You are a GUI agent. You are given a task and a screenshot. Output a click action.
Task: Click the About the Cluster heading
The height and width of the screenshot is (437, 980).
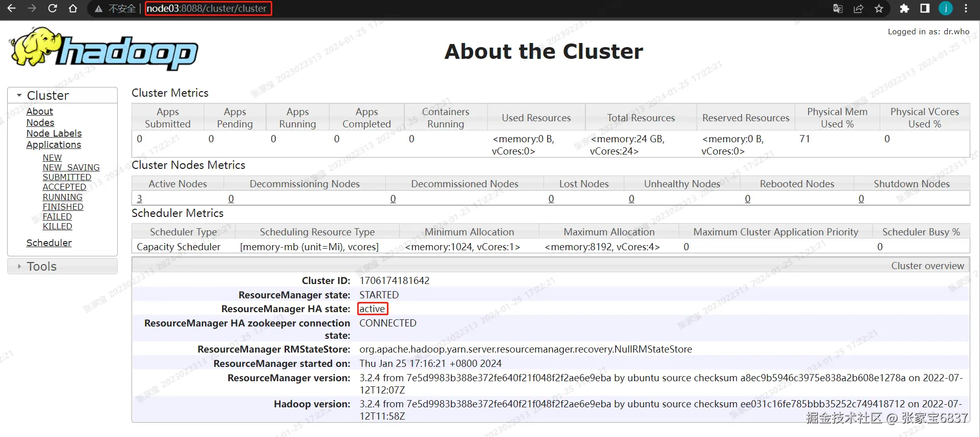543,51
